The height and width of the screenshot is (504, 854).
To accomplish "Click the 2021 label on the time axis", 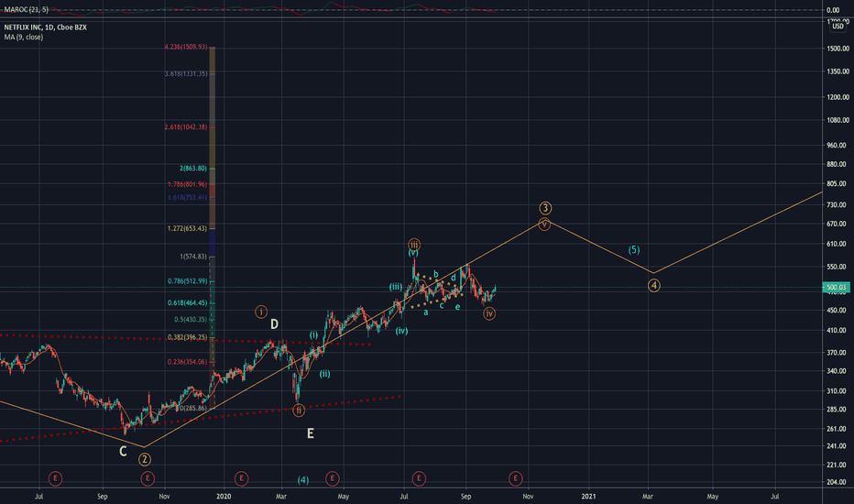I will [x=589, y=497].
